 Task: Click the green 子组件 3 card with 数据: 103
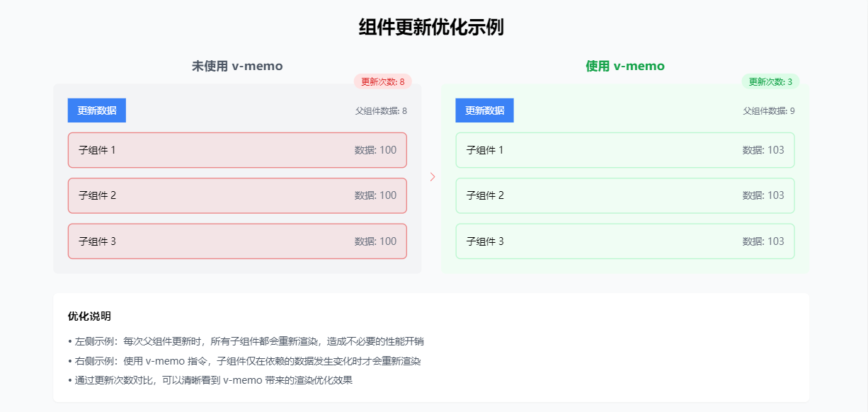(625, 241)
